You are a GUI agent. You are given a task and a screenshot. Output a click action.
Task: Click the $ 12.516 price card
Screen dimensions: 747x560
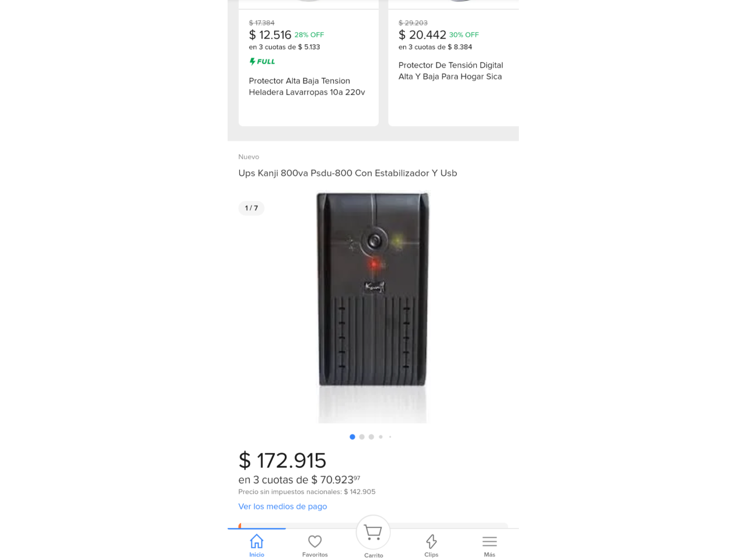pyautogui.click(x=309, y=63)
